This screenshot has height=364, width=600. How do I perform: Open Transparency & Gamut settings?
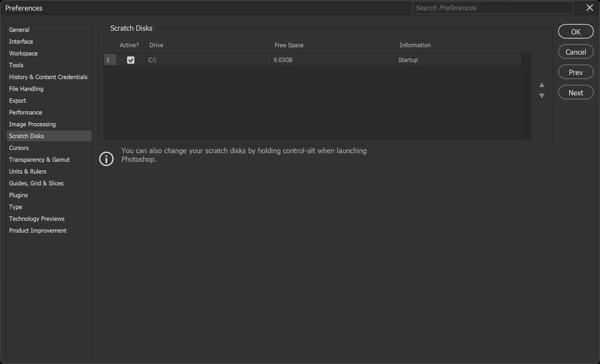click(39, 160)
